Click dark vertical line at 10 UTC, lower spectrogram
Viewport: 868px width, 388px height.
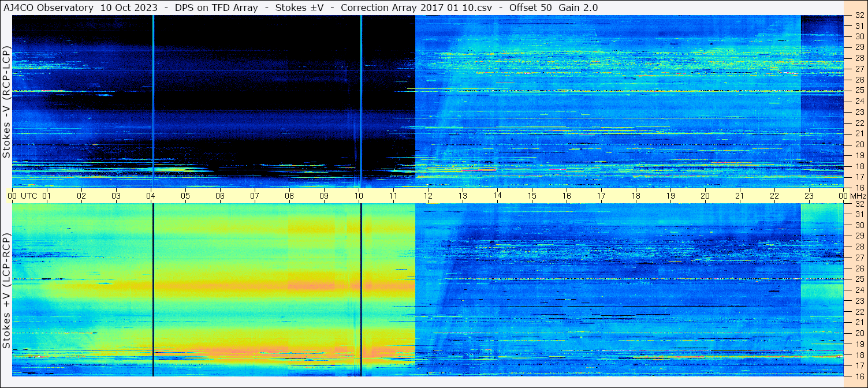coord(361,290)
